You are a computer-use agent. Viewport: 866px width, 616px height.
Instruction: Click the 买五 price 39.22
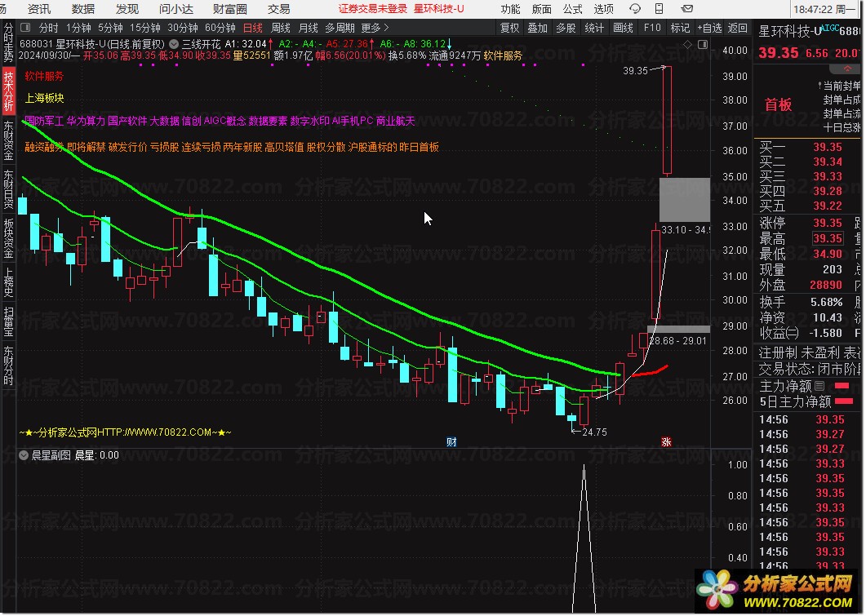(828, 206)
